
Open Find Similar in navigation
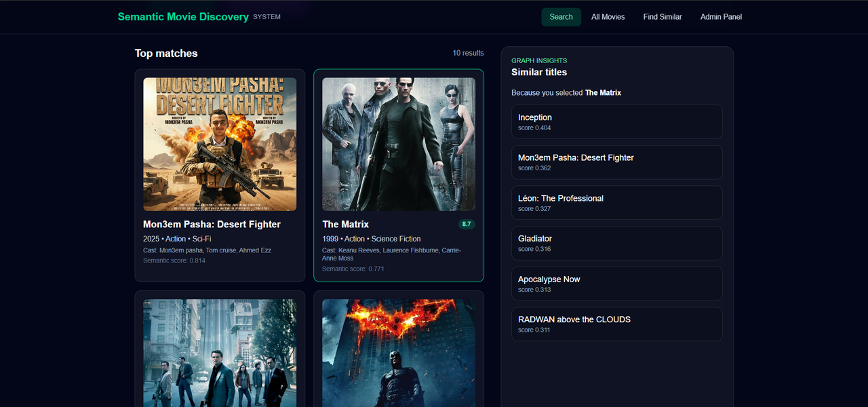coord(663,17)
